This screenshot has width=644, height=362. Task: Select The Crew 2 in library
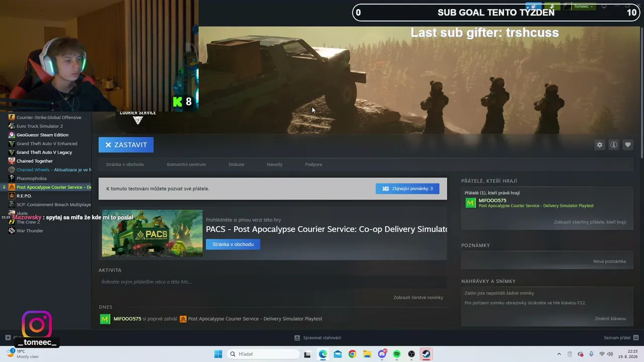click(28, 222)
